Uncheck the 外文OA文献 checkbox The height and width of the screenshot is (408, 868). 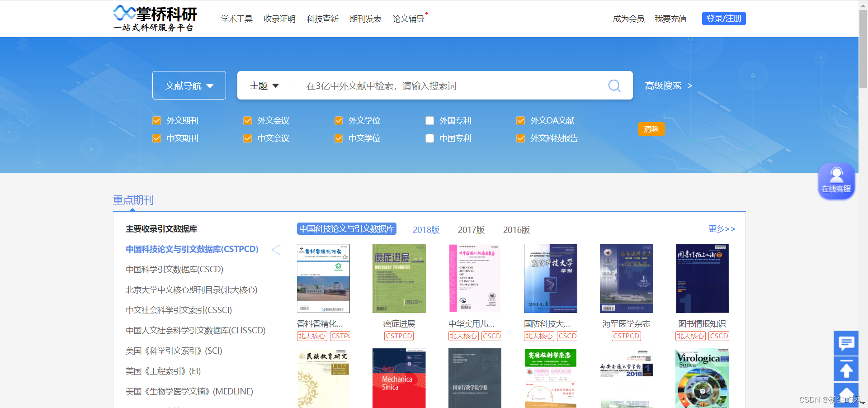[x=521, y=121]
